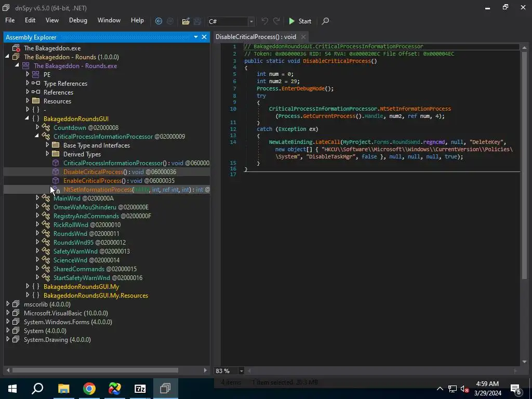Close the Assembly Explorer panel
The image size is (532, 399).
click(x=204, y=37)
